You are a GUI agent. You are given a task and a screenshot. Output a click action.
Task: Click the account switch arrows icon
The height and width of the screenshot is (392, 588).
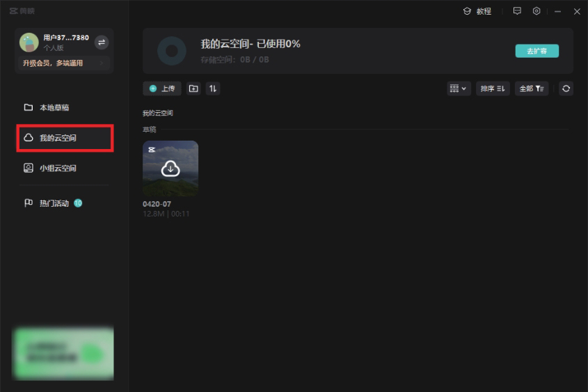pyautogui.click(x=102, y=42)
